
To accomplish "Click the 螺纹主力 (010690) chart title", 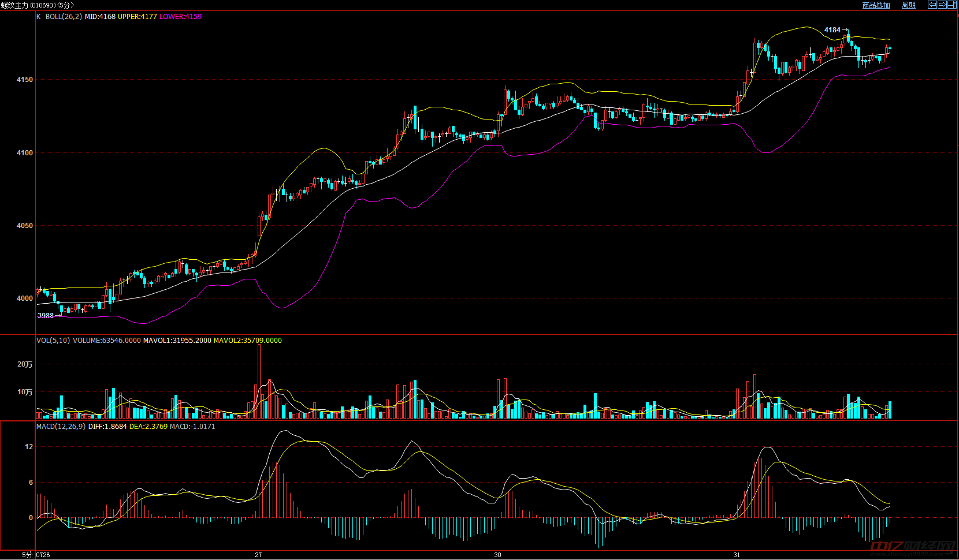I will click(x=37, y=5).
